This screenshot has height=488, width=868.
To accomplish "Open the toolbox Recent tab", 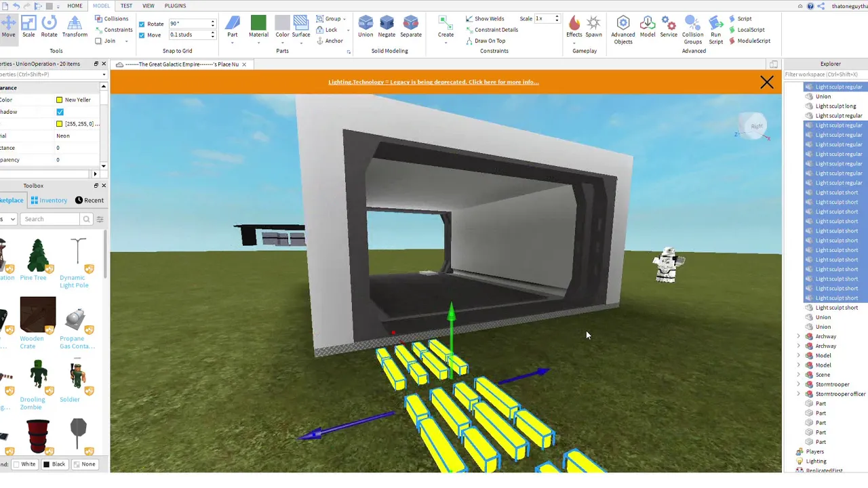I will click(x=90, y=200).
